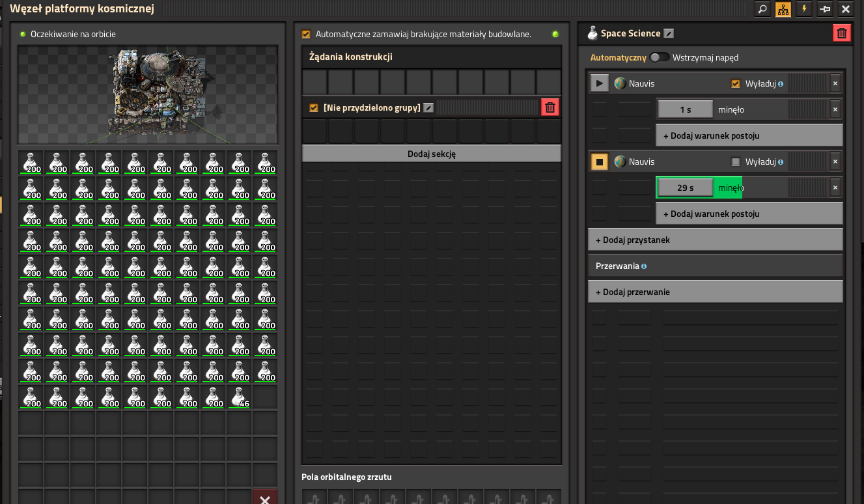
Task: Uncheck automatic ordering of missing building materials
Action: coord(307,35)
